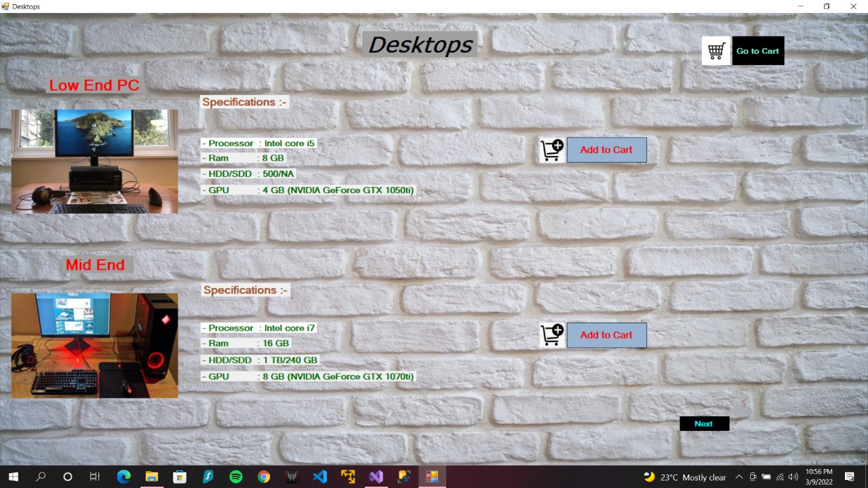
Task: Switch to Visual Studio Code in taskbar
Action: pyautogui.click(x=320, y=476)
